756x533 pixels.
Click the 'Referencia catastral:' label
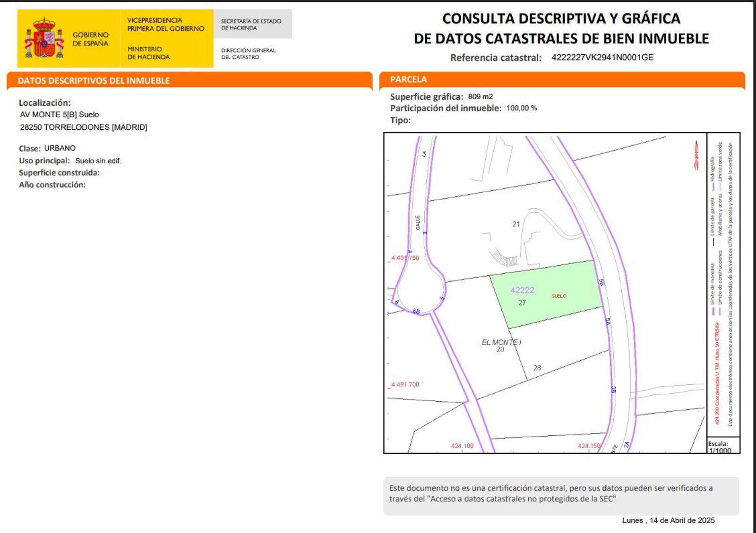pos(496,58)
